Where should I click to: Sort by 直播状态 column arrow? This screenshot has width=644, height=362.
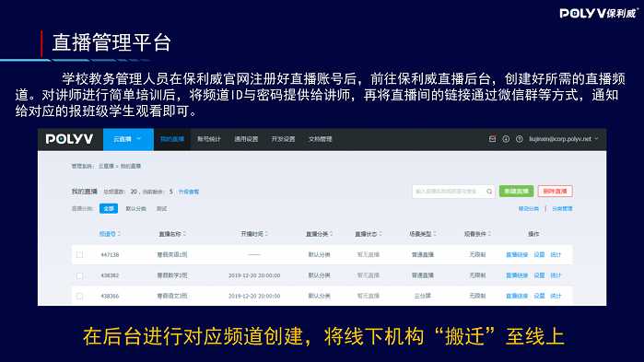[x=381, y=234]
